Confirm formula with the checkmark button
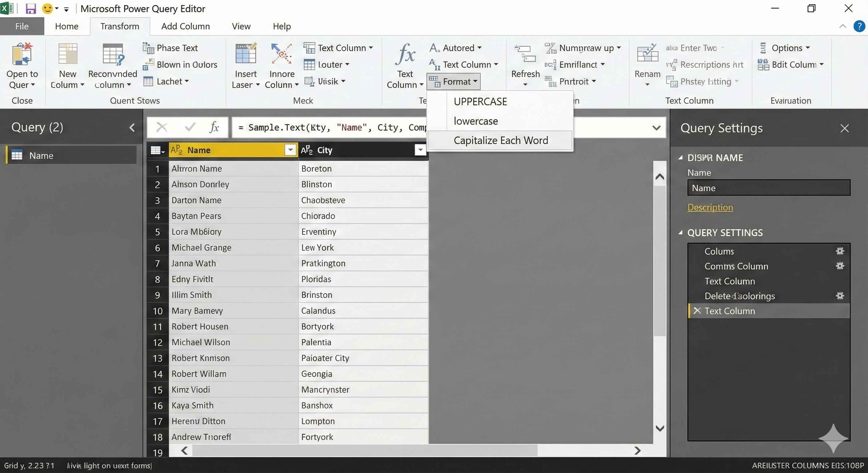The height and width of the screenshot is (473, 868). pyautogui.click(x=190, y=127)
